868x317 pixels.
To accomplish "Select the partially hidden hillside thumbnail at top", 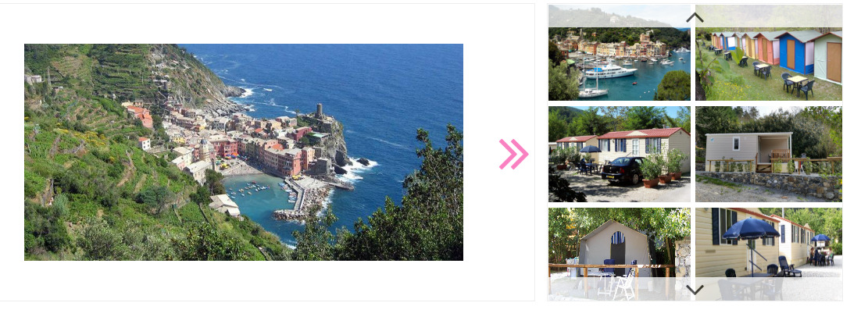I will 620,16.
